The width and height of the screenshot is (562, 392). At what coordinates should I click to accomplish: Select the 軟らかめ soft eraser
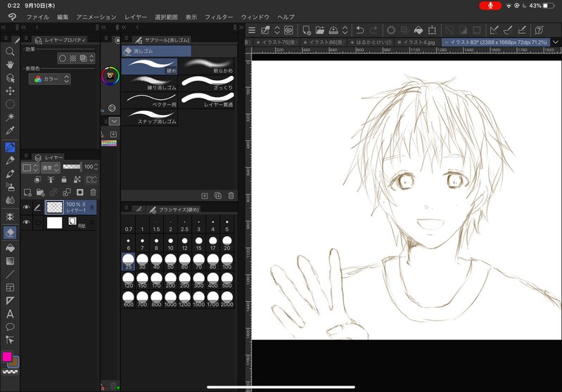click(x=205, y=65)
